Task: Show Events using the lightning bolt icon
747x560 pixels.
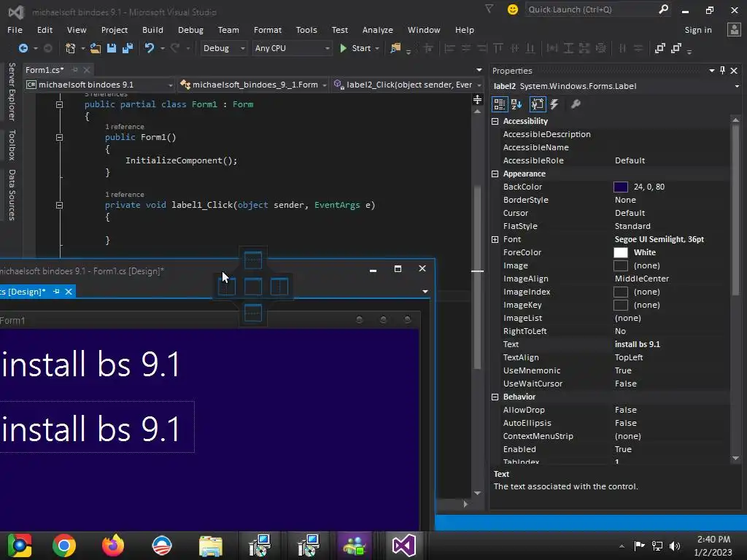Action: (554, 104)
